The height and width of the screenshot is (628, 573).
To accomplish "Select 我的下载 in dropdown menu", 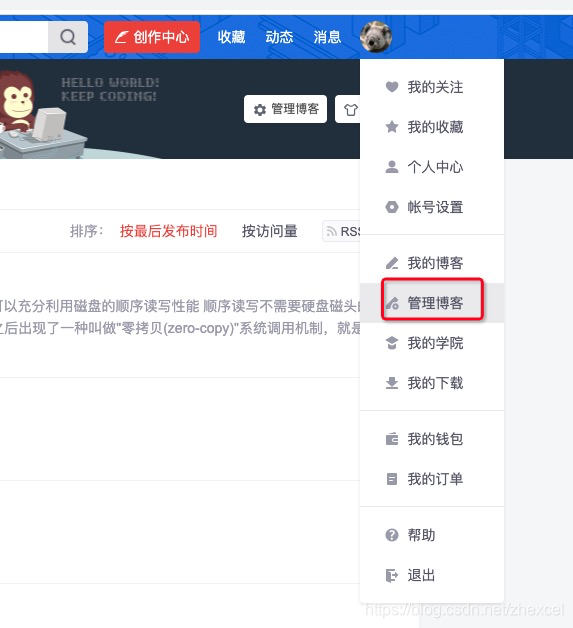I will coord(432,383).
